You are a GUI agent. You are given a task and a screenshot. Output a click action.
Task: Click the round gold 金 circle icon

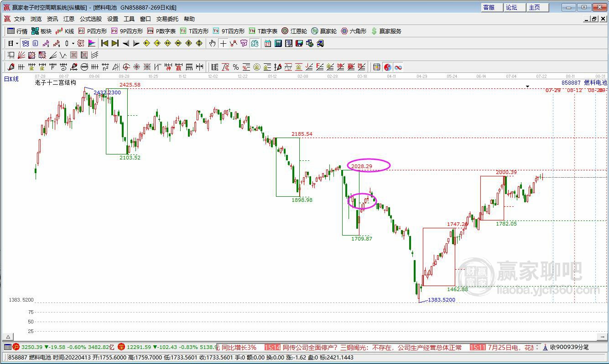257,67
